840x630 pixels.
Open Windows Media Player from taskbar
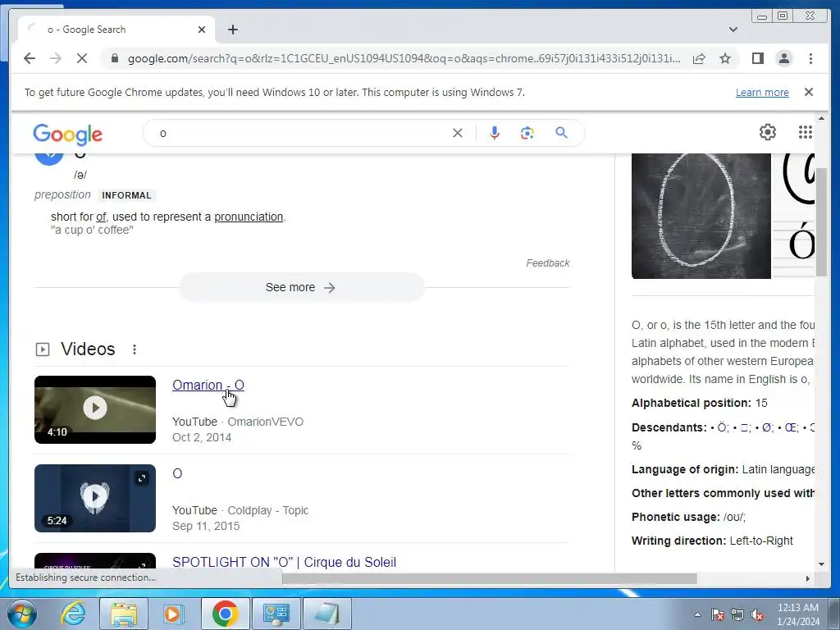pyautogui.click(x=173, y=614)
